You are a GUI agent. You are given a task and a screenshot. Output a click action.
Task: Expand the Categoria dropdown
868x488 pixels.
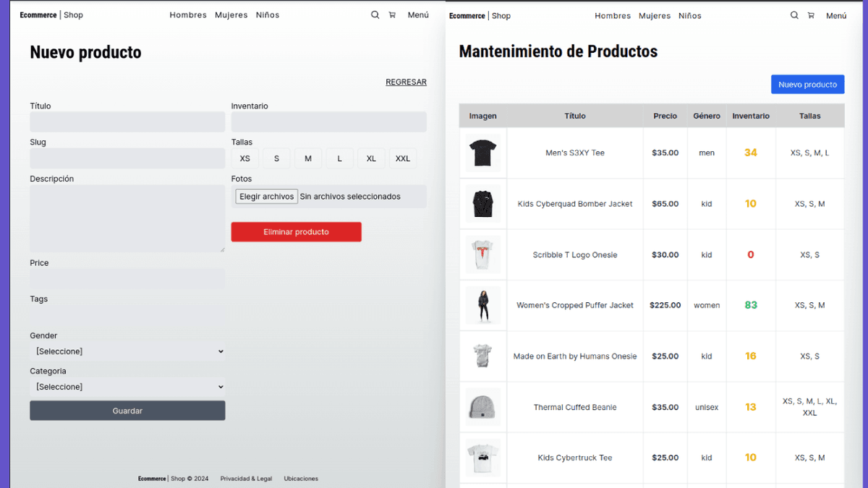pyautogui.click(x=127, y=387)
